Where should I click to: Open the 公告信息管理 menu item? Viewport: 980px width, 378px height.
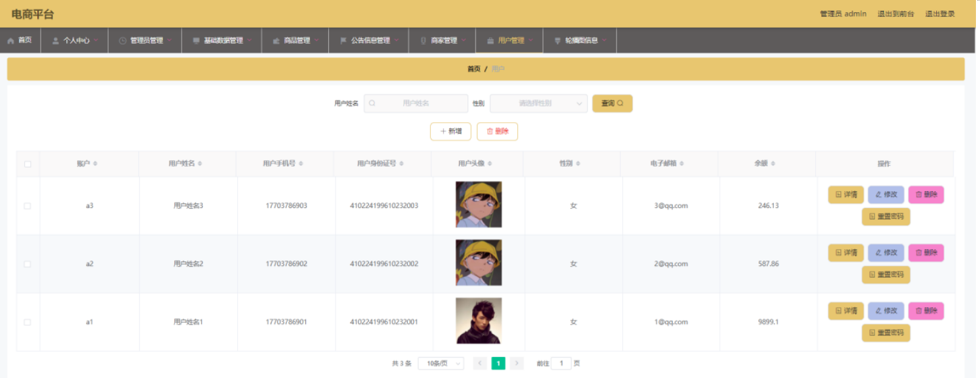pos(369,40)
